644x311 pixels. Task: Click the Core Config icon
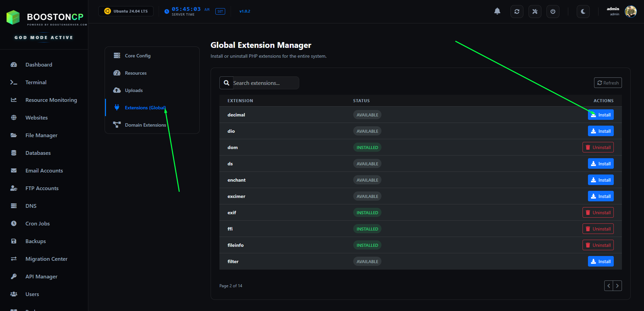pos(117,55)
